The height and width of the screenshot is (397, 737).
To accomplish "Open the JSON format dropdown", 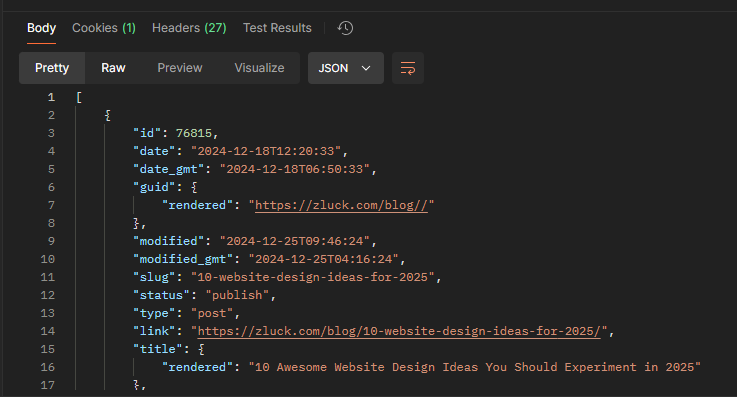I will click(x=345, y=68).
